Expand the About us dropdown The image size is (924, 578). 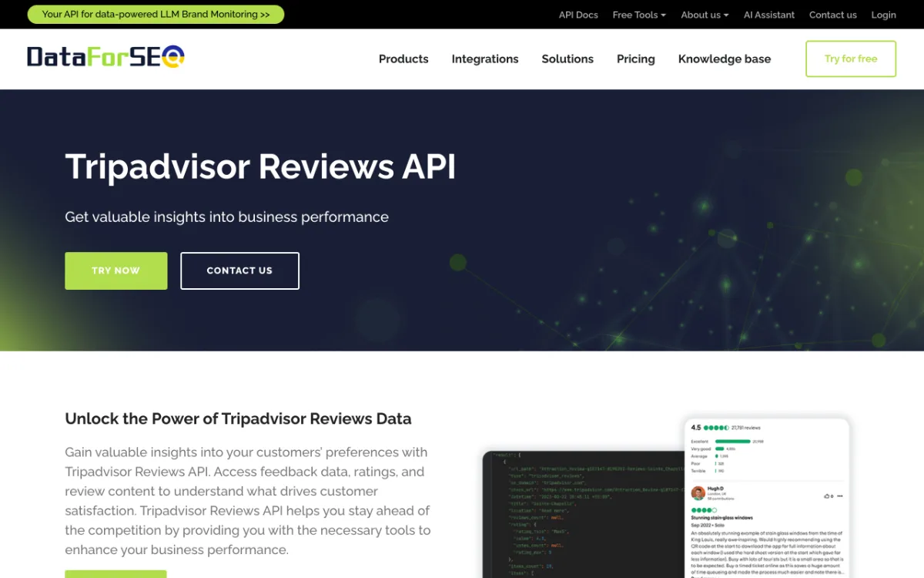[x=705, y=15]
